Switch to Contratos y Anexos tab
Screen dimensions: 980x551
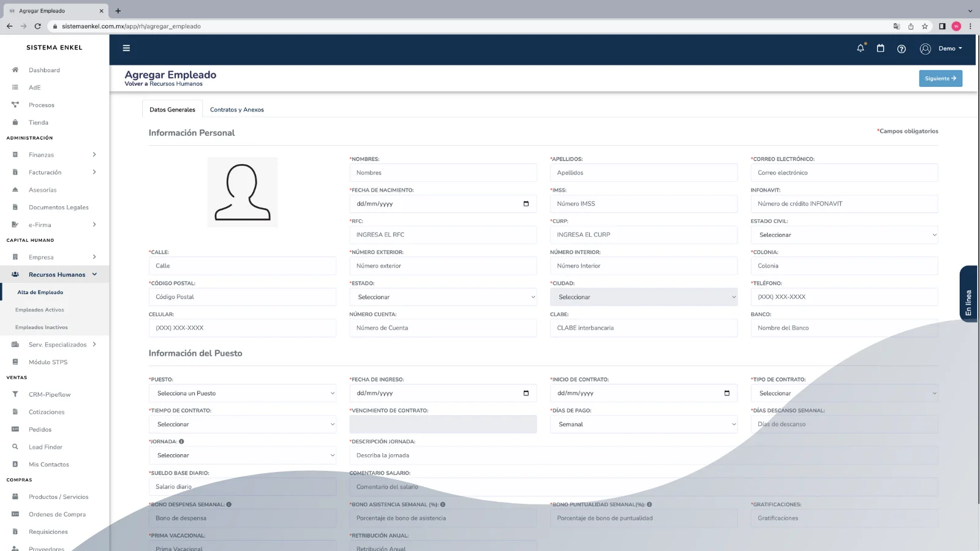click(236, 110)
